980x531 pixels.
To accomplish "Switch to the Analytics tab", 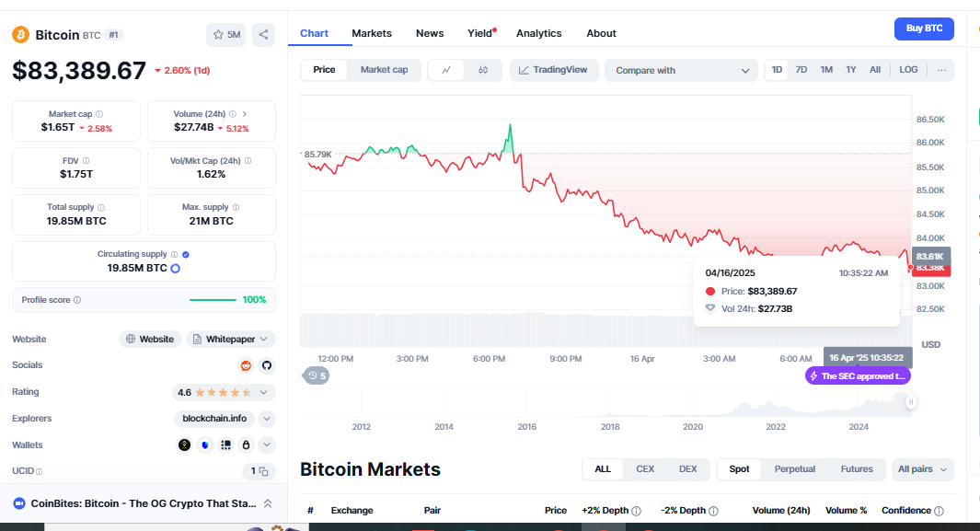I will [x=538, y=33].
